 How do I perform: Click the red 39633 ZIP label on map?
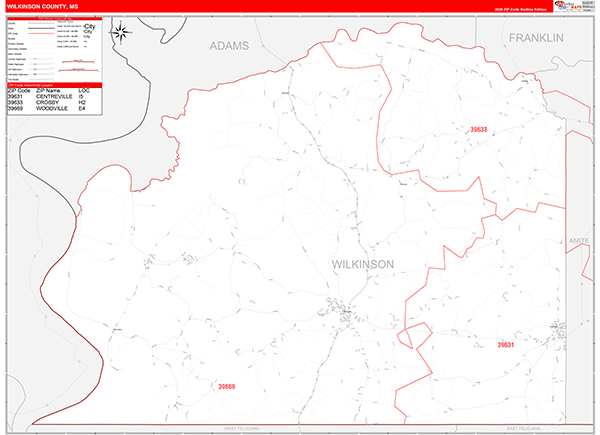(x=479, y=130)
